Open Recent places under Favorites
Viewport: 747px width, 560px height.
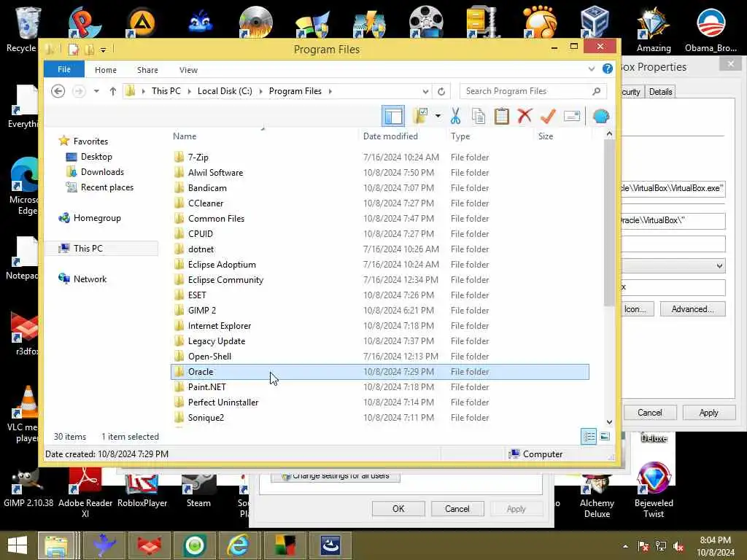tap(107, 187)
